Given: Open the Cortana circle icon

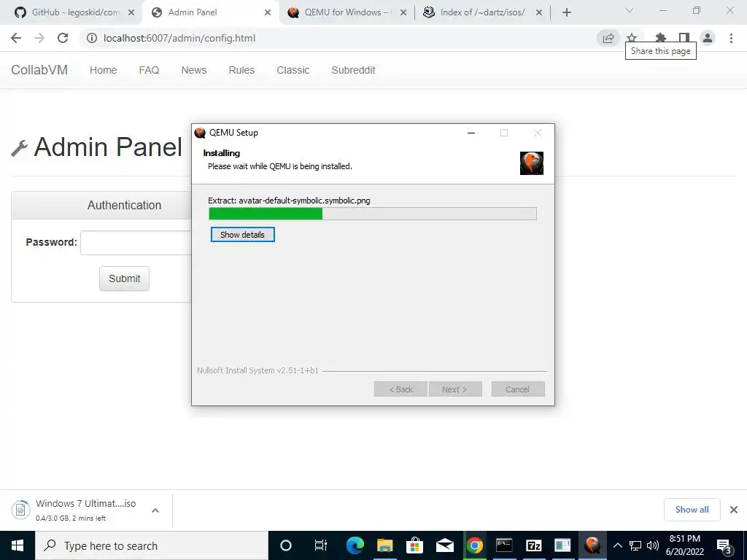Looking at the screenshot, I should click(x=286, y=545).
